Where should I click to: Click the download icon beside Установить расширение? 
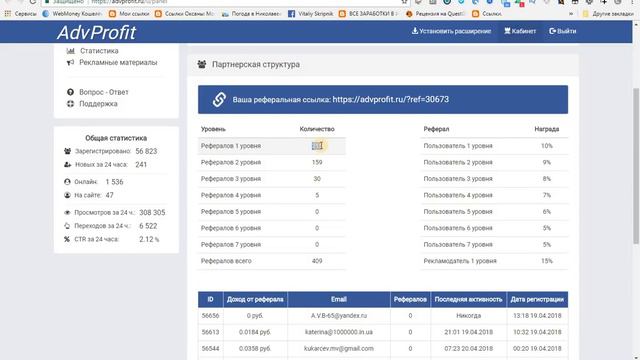tap(414, 31)
